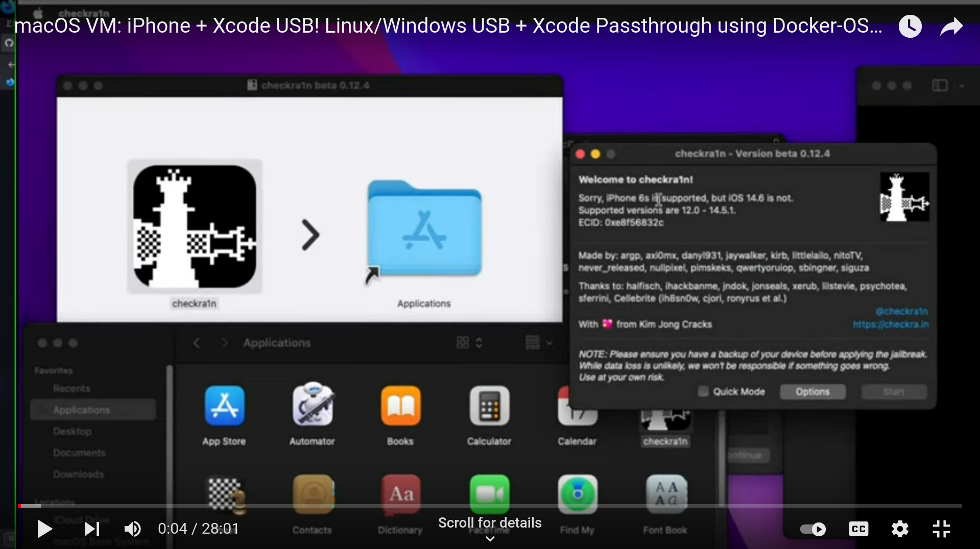
Task: Expand the Scroll for details chevron
Action: [x=489, y=539]
